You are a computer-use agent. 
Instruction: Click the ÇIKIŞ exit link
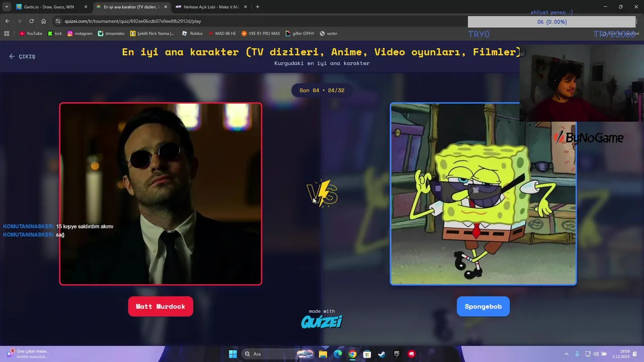coord(22,56)
